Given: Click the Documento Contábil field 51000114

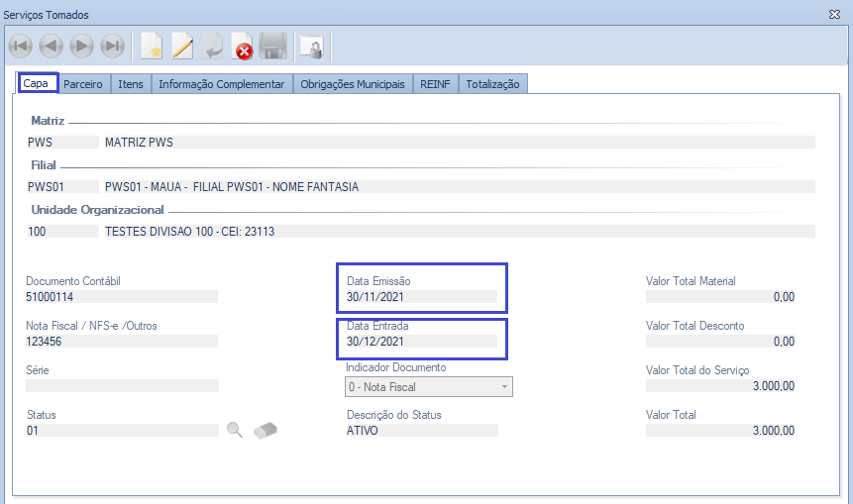Looking at the screenshot, I should [x=122, y=296].
